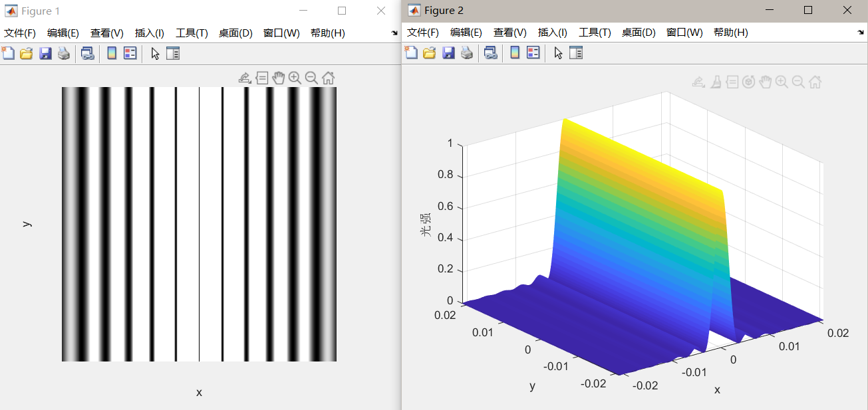Image resolution: width=868 pixels, height=410 pixels.
Task: Click MATLAB logo icon in Figure 1 title bar
Action: point(11,11)
